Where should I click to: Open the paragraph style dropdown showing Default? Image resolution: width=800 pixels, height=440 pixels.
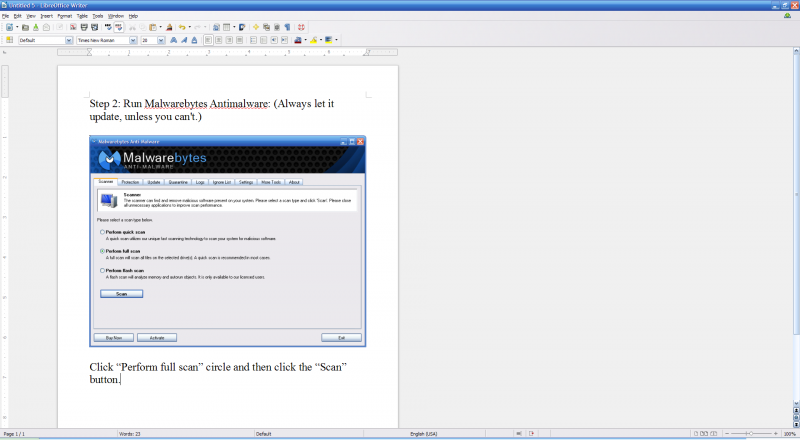click(69, 40)
